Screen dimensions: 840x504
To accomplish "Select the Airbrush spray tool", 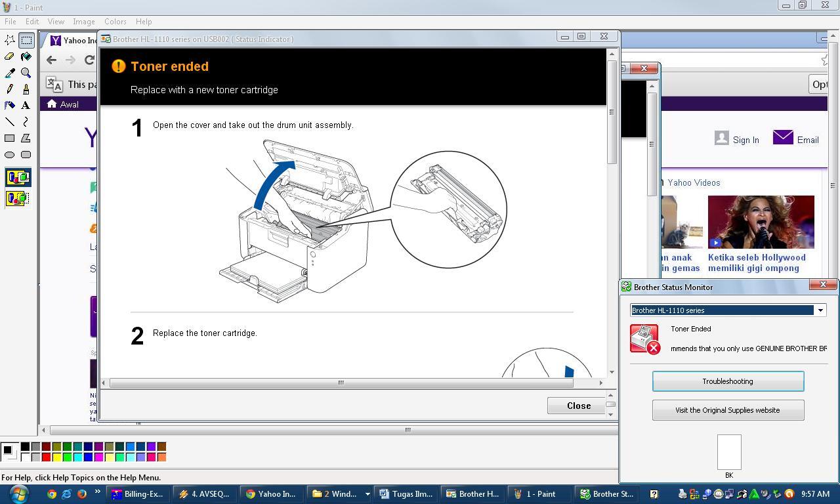I will tap(10, 105).
